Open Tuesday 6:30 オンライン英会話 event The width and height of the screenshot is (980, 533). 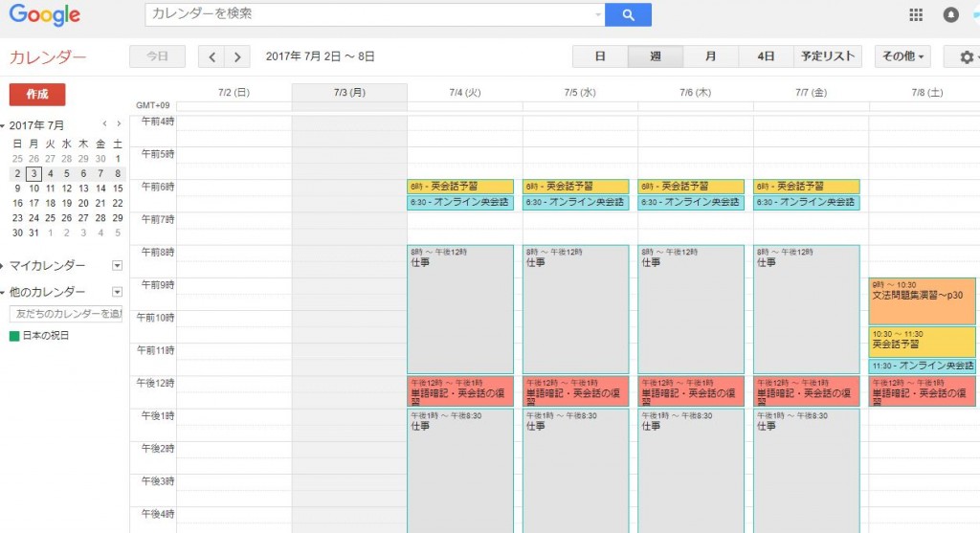[460, 203]
